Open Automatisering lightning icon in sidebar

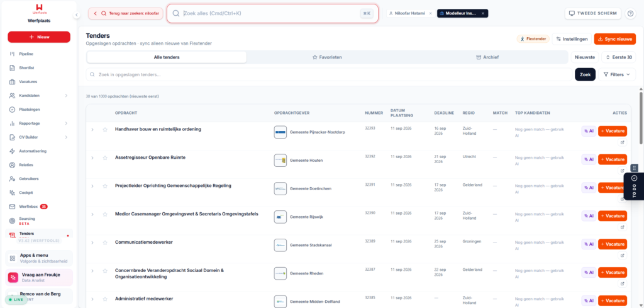point(13,151)
